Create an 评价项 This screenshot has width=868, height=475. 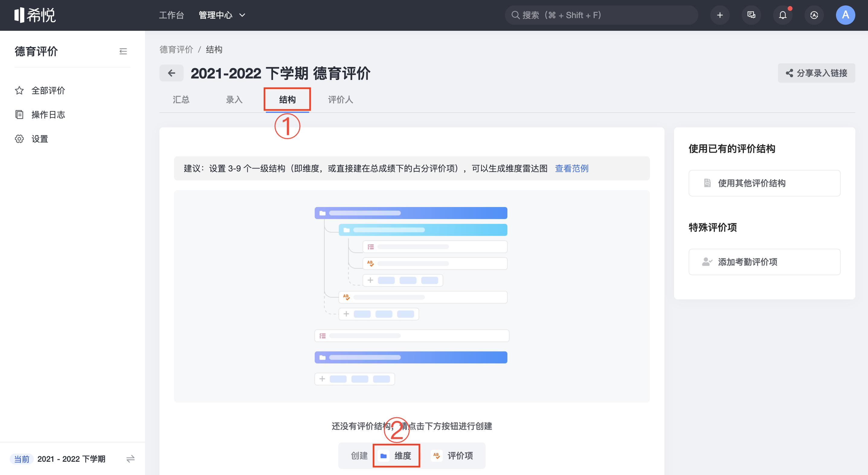pyautogui.click(x=452, y=456)
